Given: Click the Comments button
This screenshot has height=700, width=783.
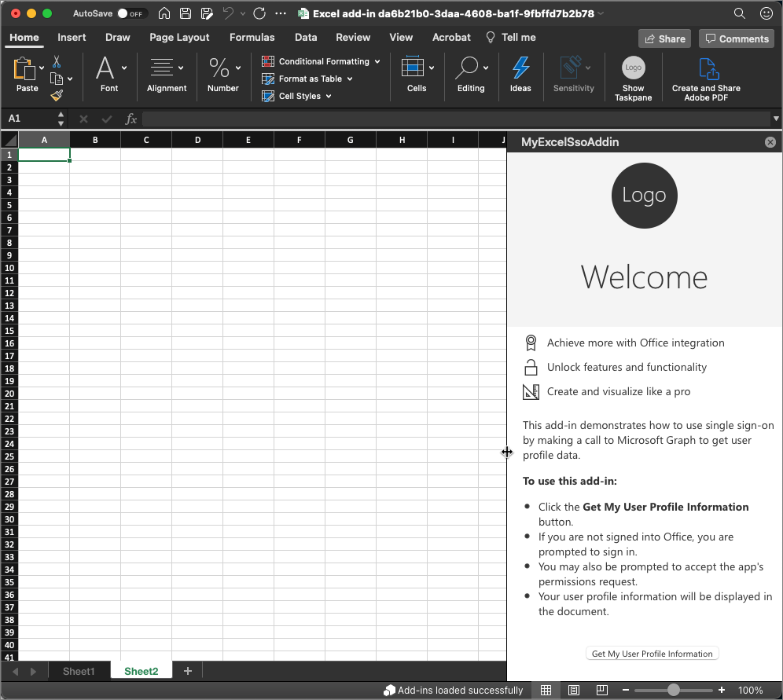Looking at the screenshot, I should click(737, 39).
